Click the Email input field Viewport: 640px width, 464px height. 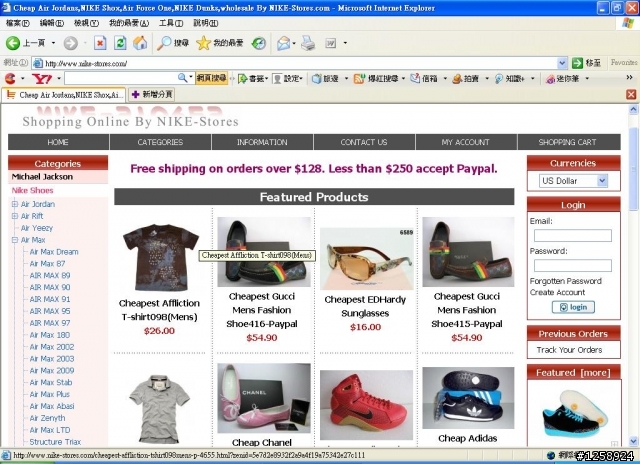pyautogui.click(x=573, y=235)
